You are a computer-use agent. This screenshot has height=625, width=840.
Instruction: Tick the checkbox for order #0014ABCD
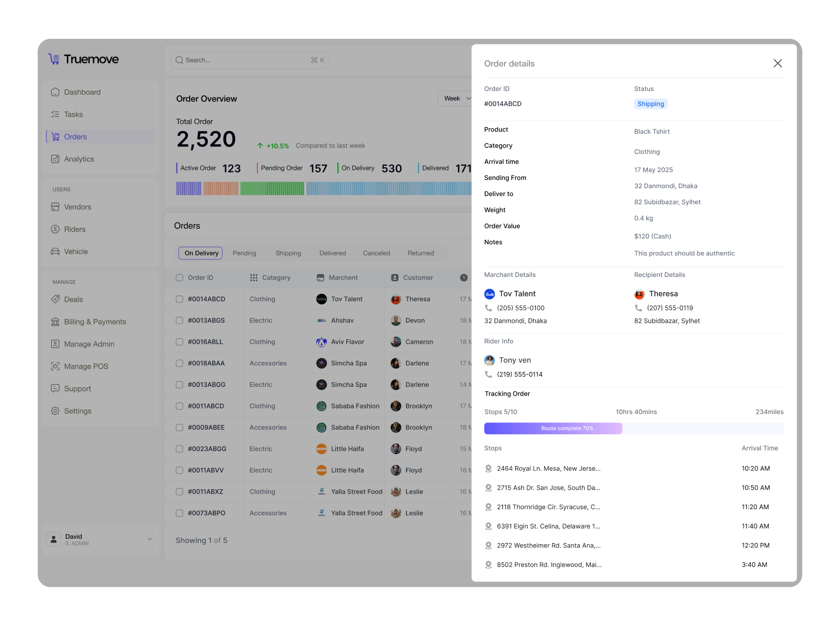coord(179,299)
